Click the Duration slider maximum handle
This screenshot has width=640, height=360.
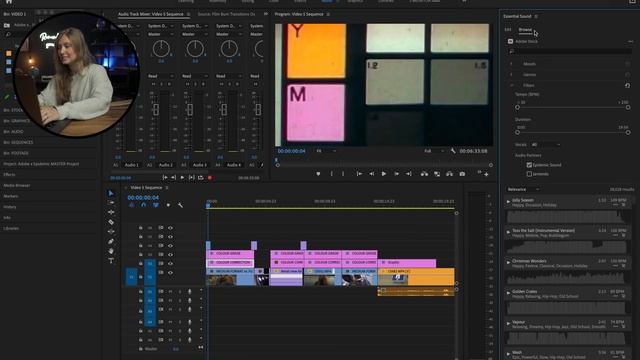click(628, 132)
